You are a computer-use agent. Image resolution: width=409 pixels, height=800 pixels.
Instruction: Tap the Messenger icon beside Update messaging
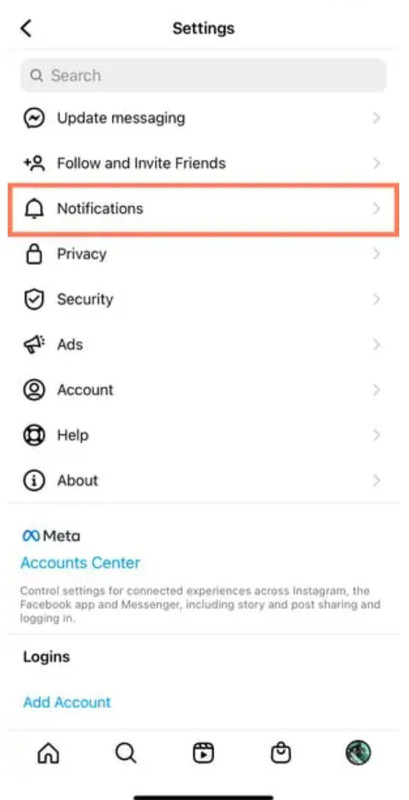(x=34, y=118)
